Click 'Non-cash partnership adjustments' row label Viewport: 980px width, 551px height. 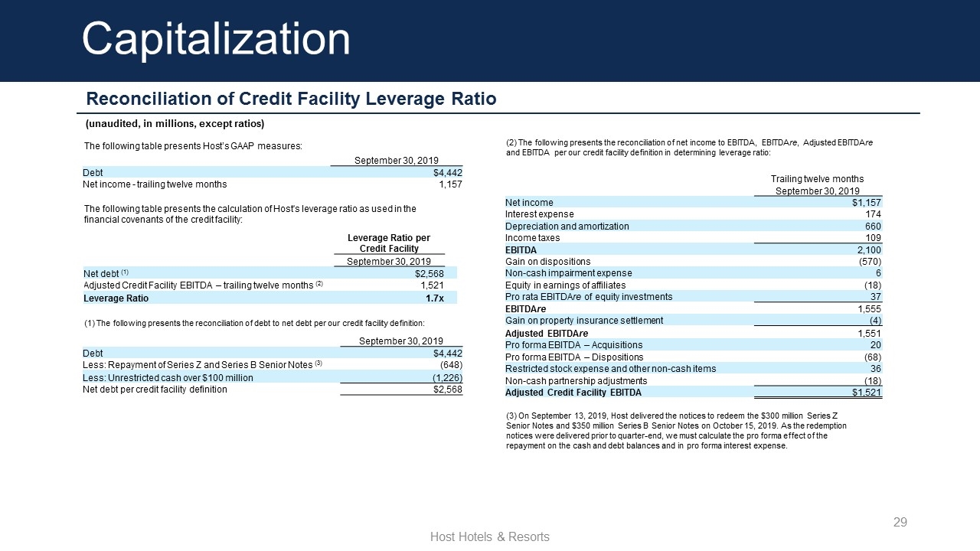click(577, 380)
